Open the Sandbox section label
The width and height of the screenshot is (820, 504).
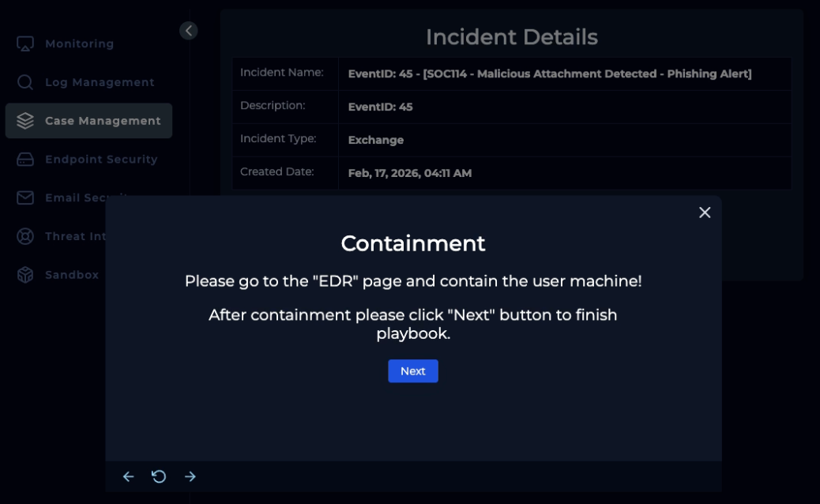[72, 275]
